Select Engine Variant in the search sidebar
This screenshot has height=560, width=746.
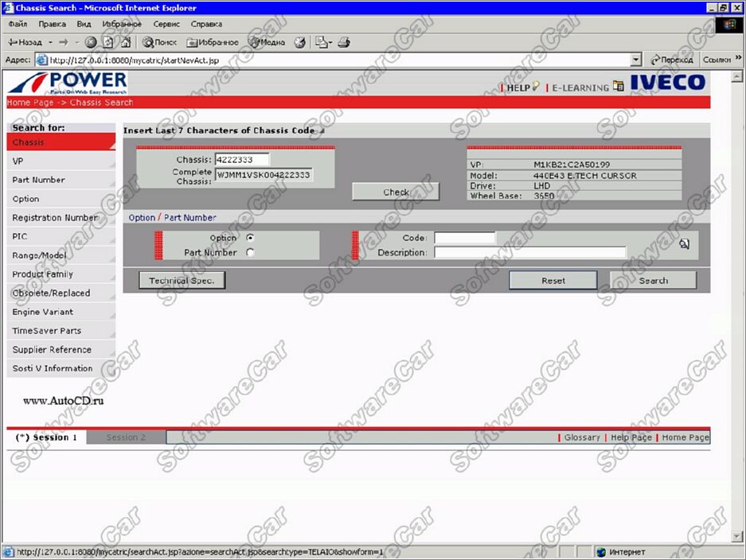pyautogui.click(x=42, y=312)
